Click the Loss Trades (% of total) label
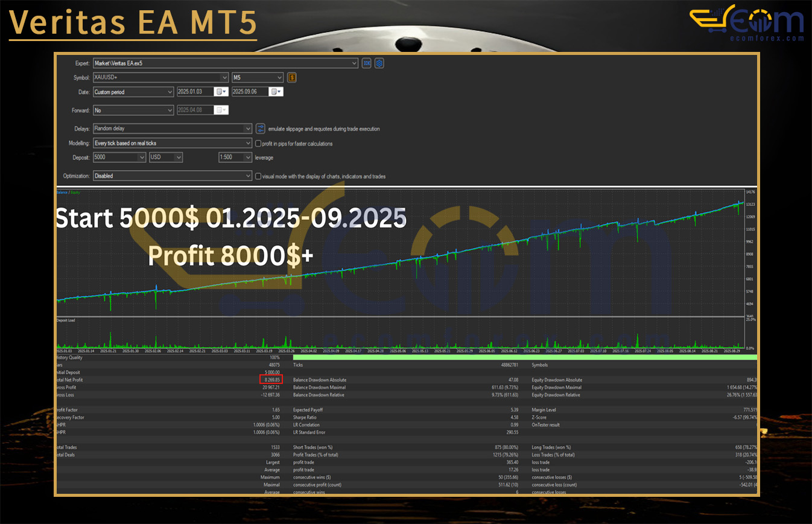Screen dimensions: 812x524 click(553, 455)
